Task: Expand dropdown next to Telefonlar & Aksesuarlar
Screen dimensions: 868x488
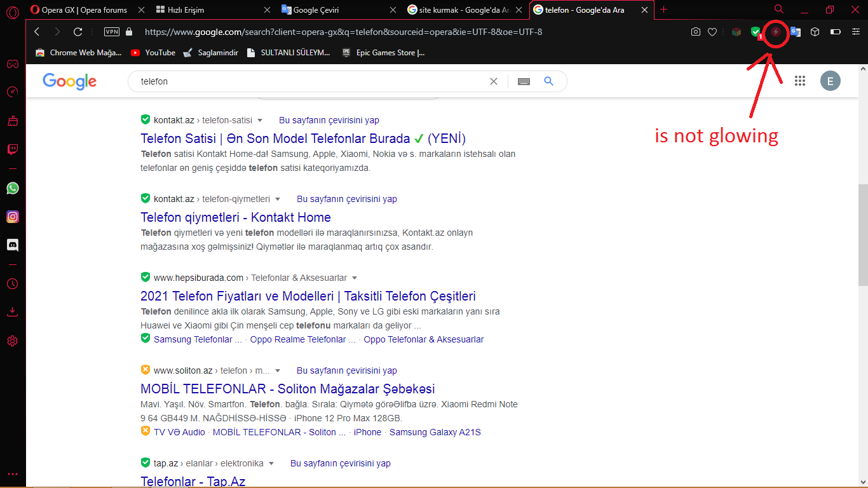Action: (355, 278)
